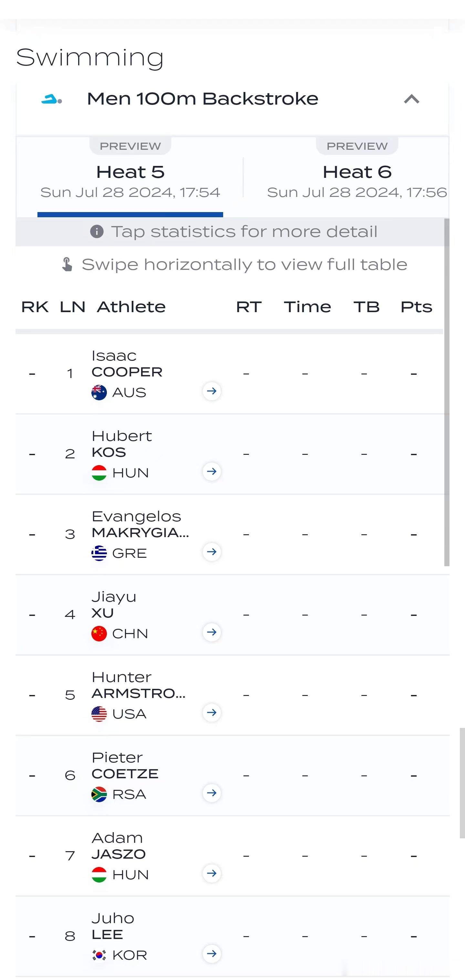The image size is (465, 980).
Task: Open Hunter Armstrong's detail arrow
Action: [x=212, y=712]
